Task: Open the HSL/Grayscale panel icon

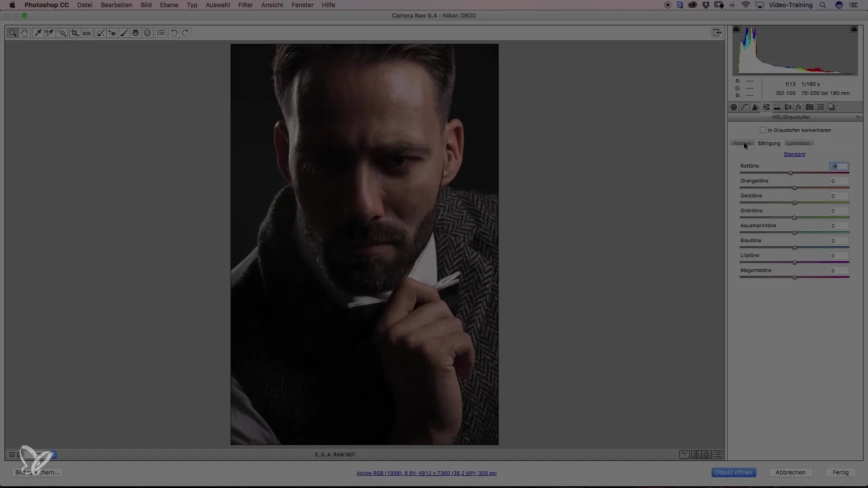Action: (x=766, y=107)
